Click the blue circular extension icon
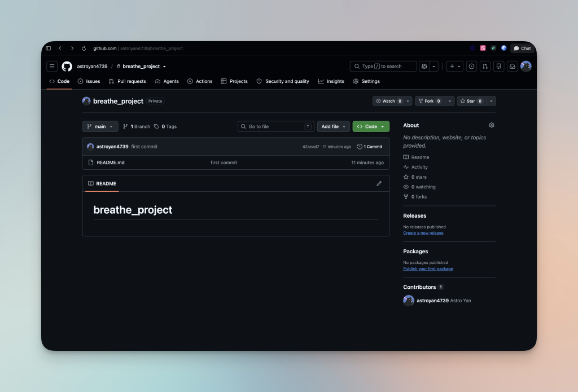578x392 pixels. click(x=504, y=48)
